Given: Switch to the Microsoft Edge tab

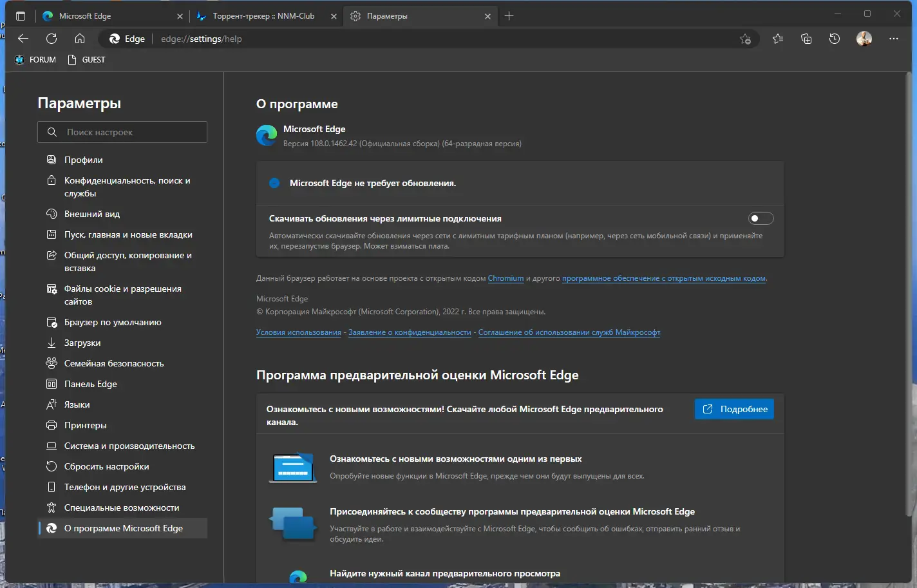Looking at the screenshot, I should pyautogui.click(x=111, y=16).
